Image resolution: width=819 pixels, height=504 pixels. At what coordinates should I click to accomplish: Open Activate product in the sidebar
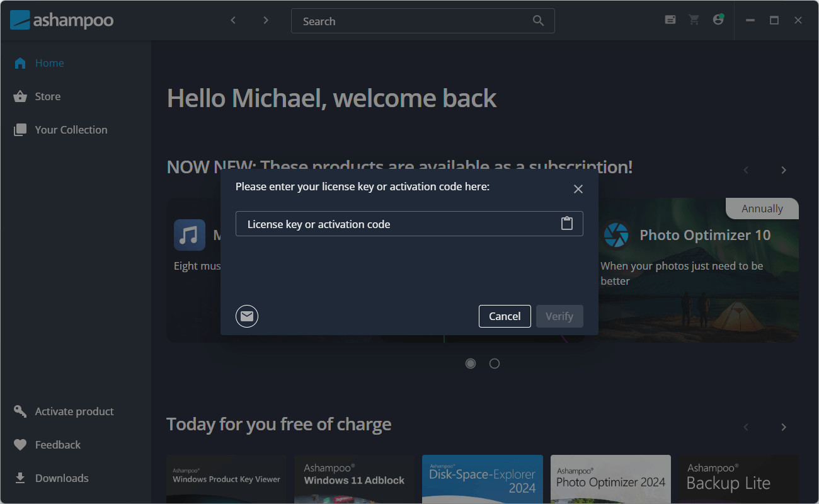coord(76,411)
